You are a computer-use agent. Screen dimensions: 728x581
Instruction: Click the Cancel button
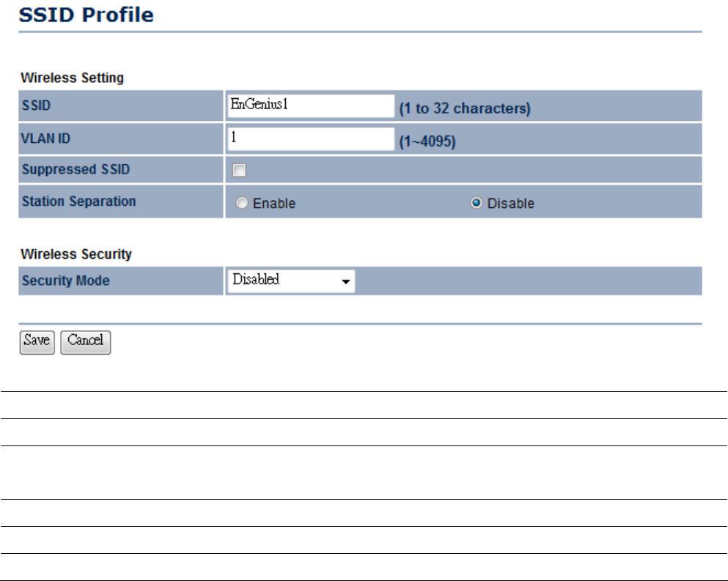point(86,342)
